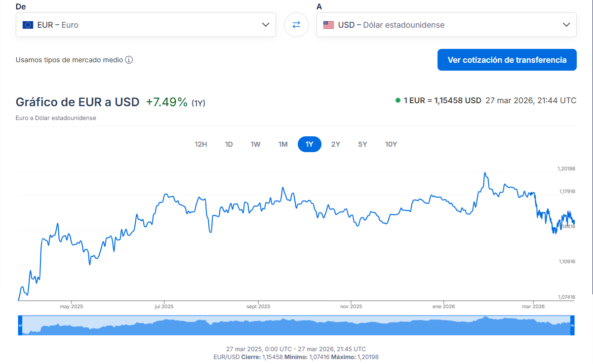This screenshot has height=364, width=593.
Task: Click the info icon beside mercado medio
Action: coord(129,60)
